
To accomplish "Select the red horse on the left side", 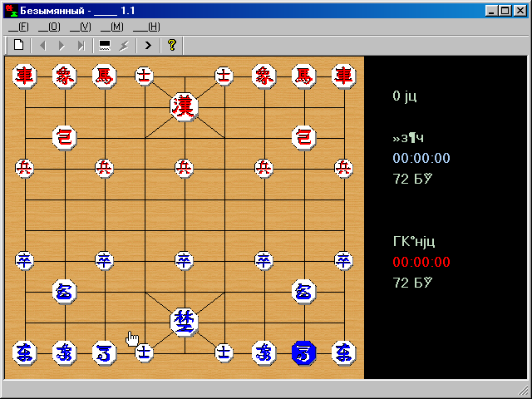I will [105, 76].
